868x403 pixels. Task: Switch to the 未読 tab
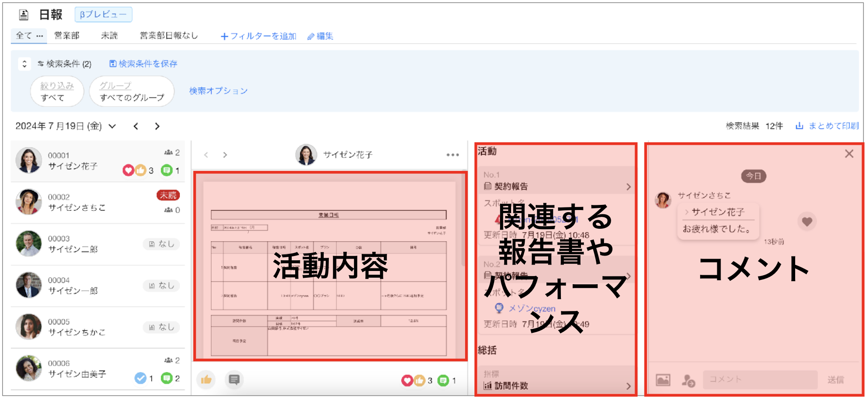(x=109, y=35)
